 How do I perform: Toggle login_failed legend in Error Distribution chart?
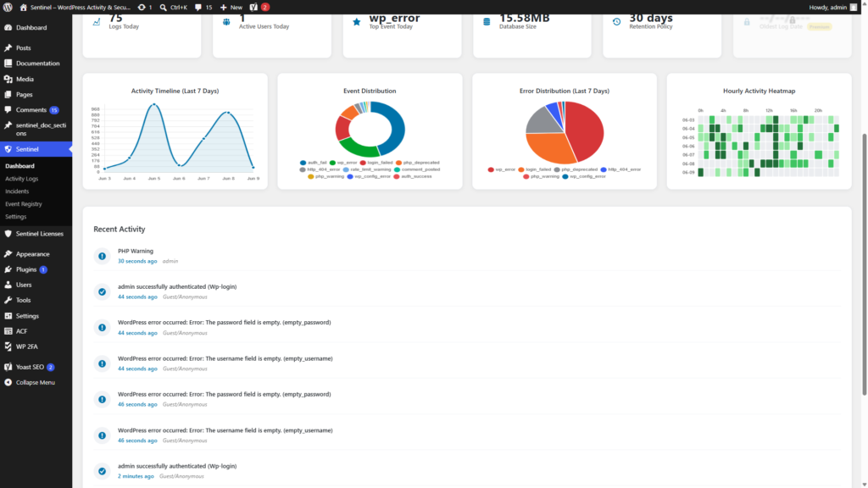point(534,169)
